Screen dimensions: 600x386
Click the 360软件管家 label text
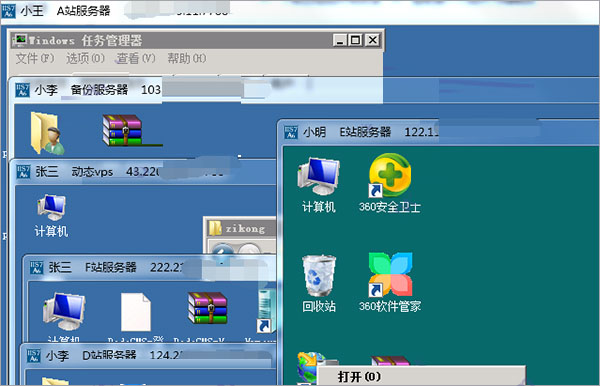pyautogui.click(x=390, y=306)
